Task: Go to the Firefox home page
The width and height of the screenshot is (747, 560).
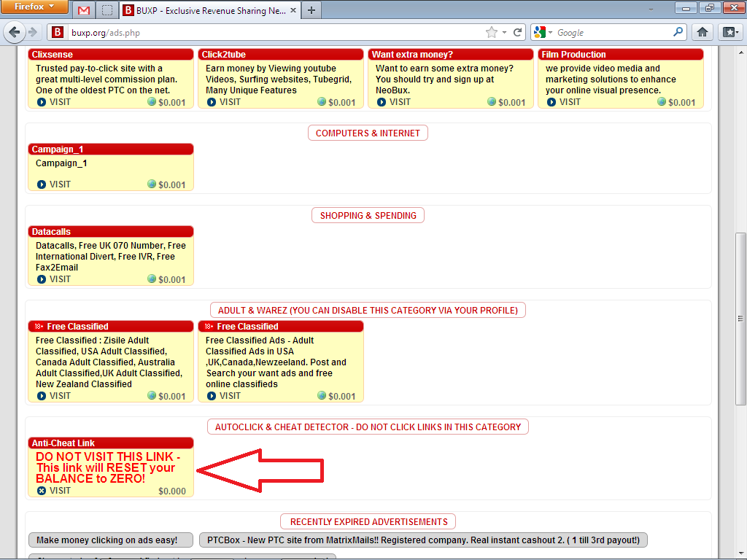Action: [703, 32]
